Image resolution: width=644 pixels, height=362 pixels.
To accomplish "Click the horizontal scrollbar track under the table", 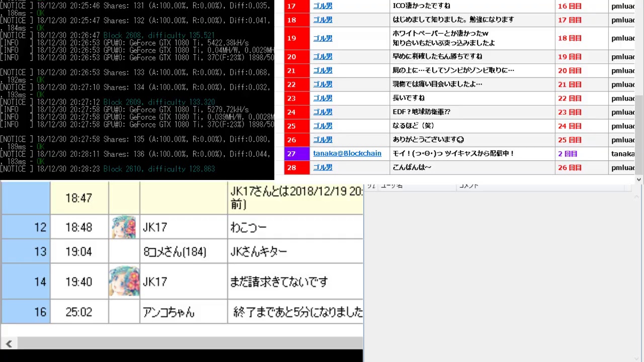I will click(x=186, y=343).
